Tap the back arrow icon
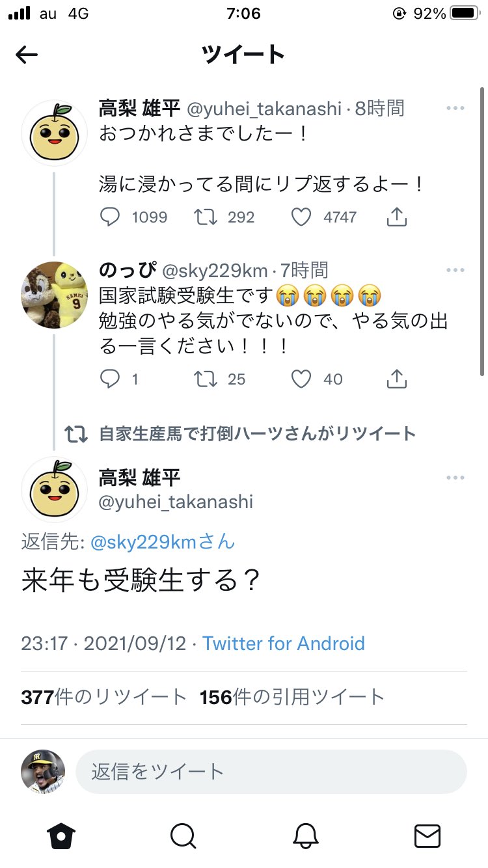 (x=27, y=55)
